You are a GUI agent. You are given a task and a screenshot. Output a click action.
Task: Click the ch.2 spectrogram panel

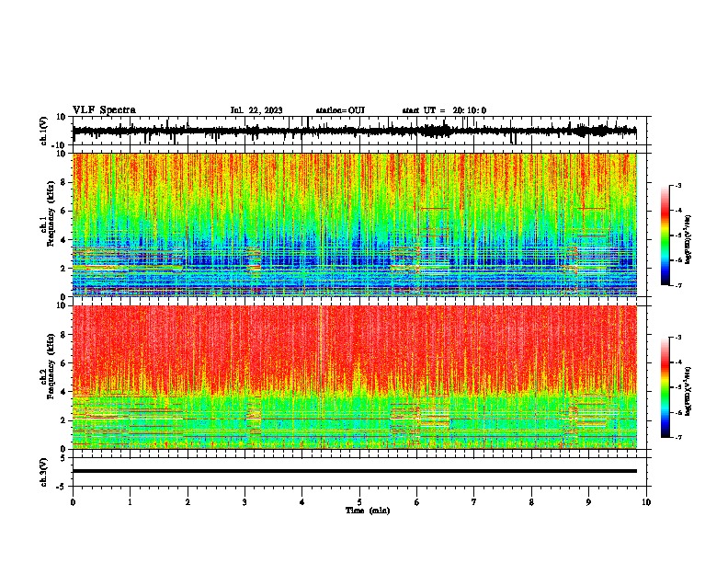[355, 377]
